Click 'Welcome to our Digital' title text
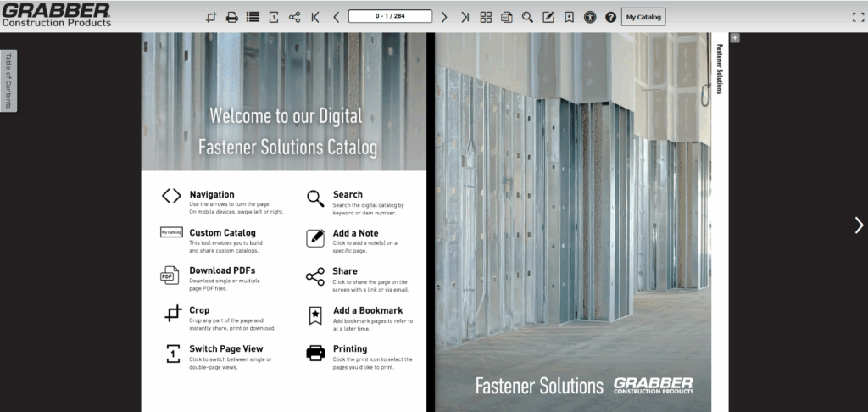This screenshot has width=868, height=412. click(287, 116)
